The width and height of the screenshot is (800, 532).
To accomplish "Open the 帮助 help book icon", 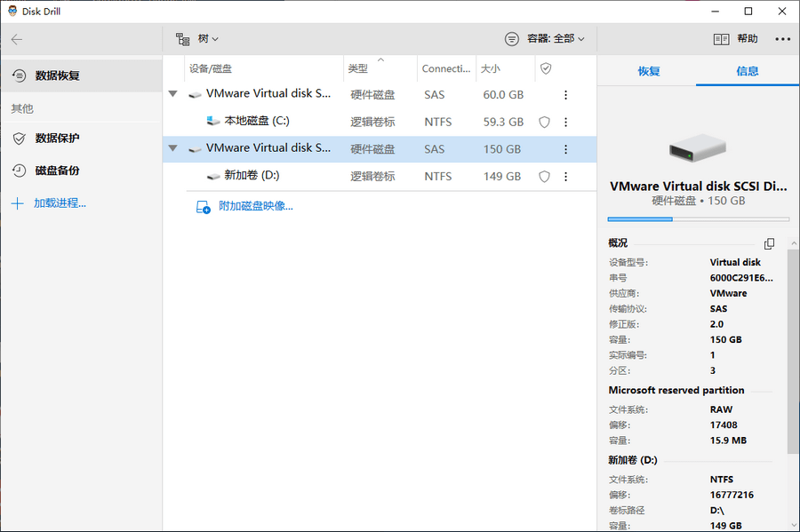I will 721,39.
